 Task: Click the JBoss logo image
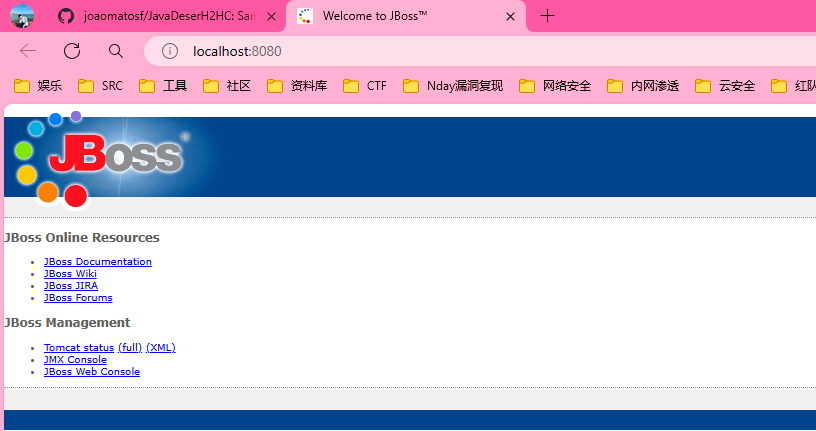click(100, 158)
